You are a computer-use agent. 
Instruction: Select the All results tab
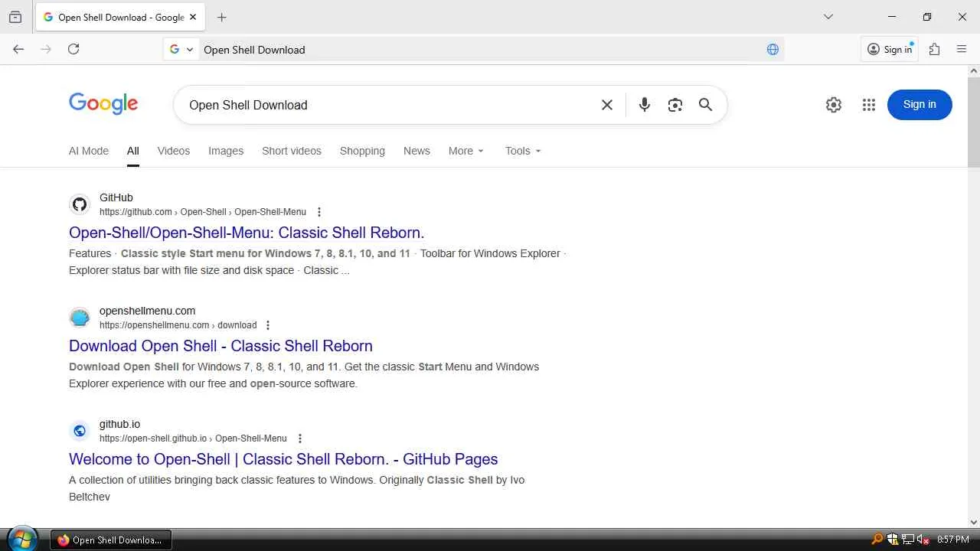click(x=133, y=151)
